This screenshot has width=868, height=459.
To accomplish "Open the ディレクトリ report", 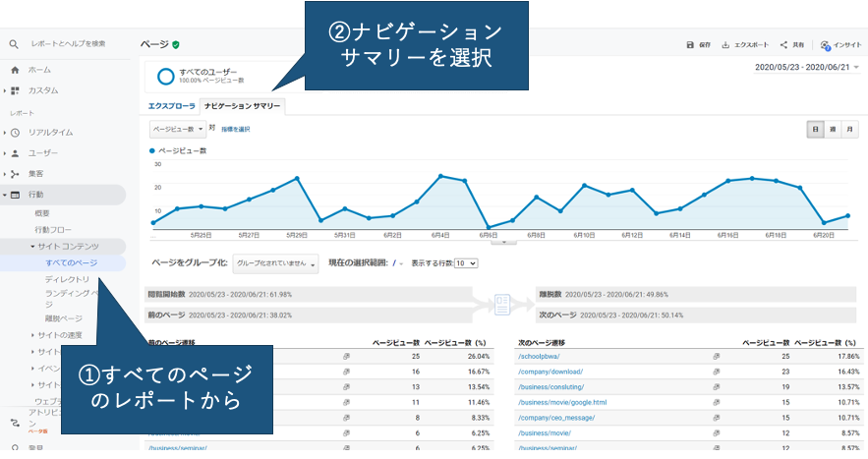I will [67, 280].
